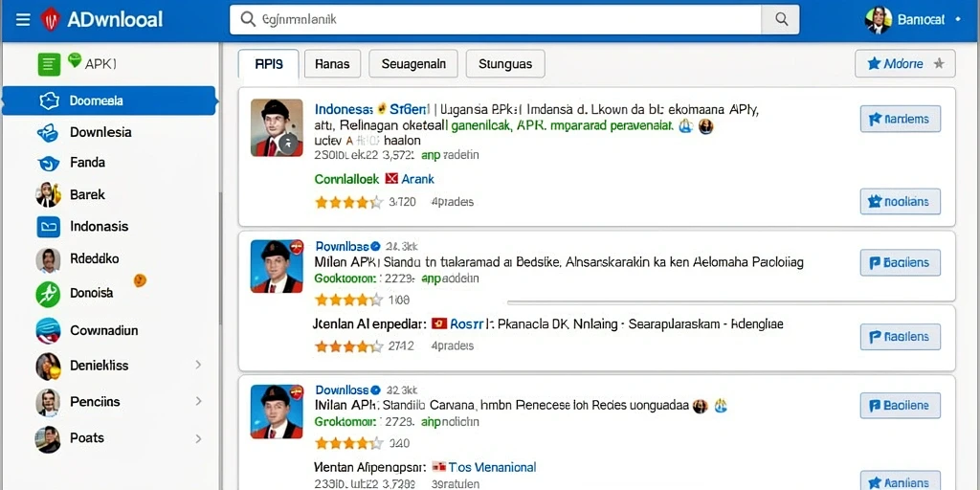
Task: Click the Fanda sidebar label
Action: [87, 163]
